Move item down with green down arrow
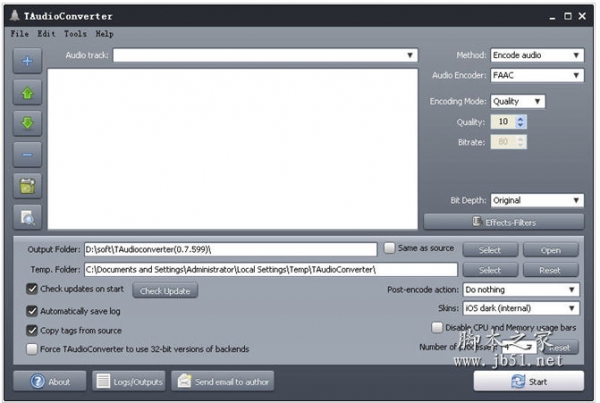Viewport: 600px width, 403px height. [27, 124]
